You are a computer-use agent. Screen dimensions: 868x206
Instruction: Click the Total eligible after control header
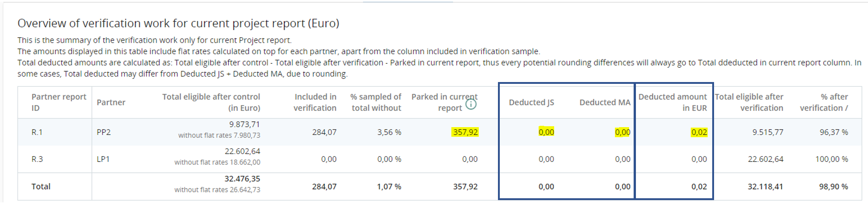tap(211, 102)
